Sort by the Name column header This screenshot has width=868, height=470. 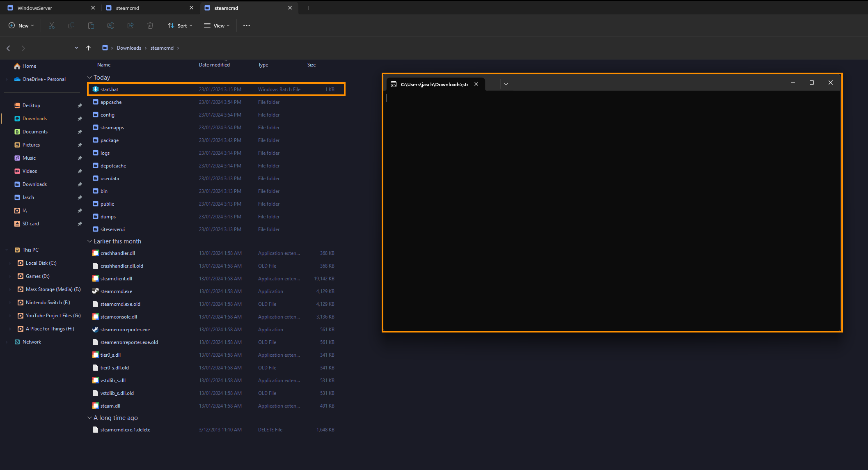[104, 65]
